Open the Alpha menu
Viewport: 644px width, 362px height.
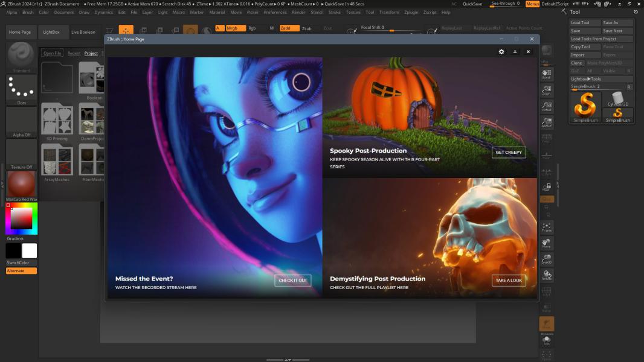(x=11, y=12)
